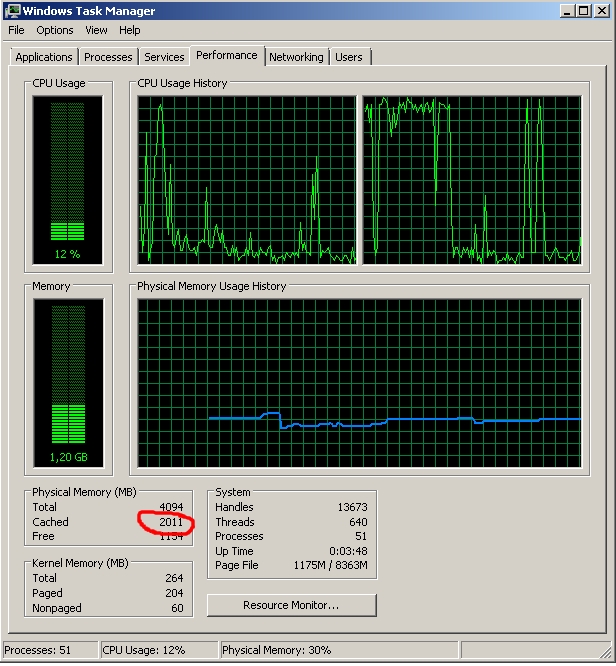The height and width of the screenshot is (666, 616).
Task: Select the Page File value 1175M / 8363M
Action: pyautogui.click(x=331, y=565)
